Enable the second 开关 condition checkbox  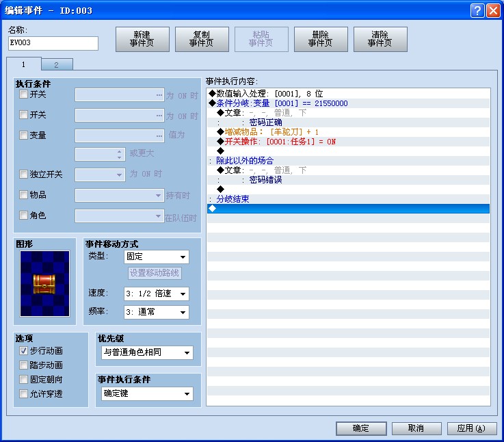(23, 114)
